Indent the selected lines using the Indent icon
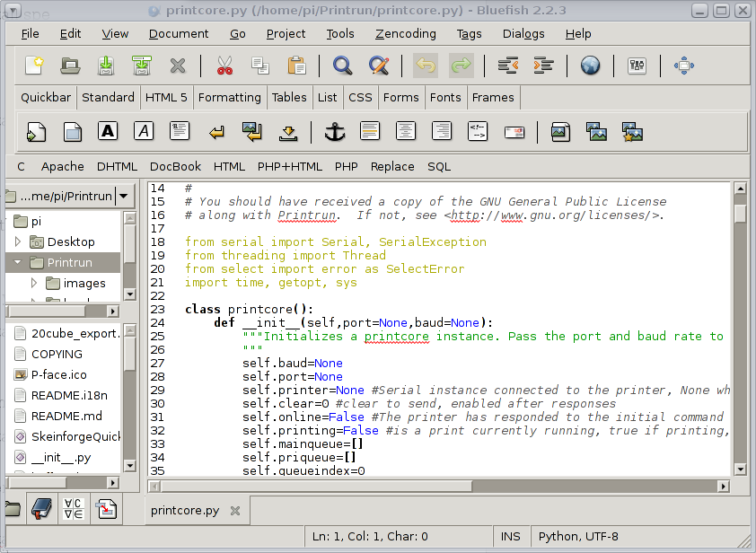 click(x=543, y=66)
